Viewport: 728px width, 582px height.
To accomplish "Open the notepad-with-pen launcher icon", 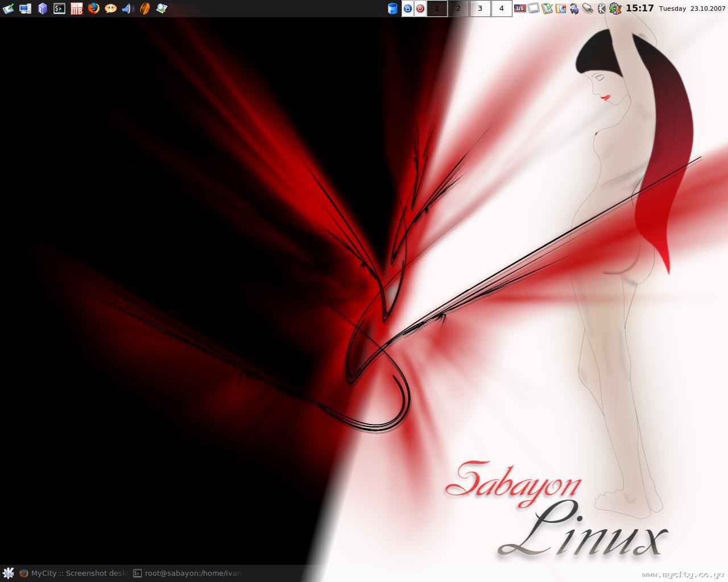I will tap(8, 9).
